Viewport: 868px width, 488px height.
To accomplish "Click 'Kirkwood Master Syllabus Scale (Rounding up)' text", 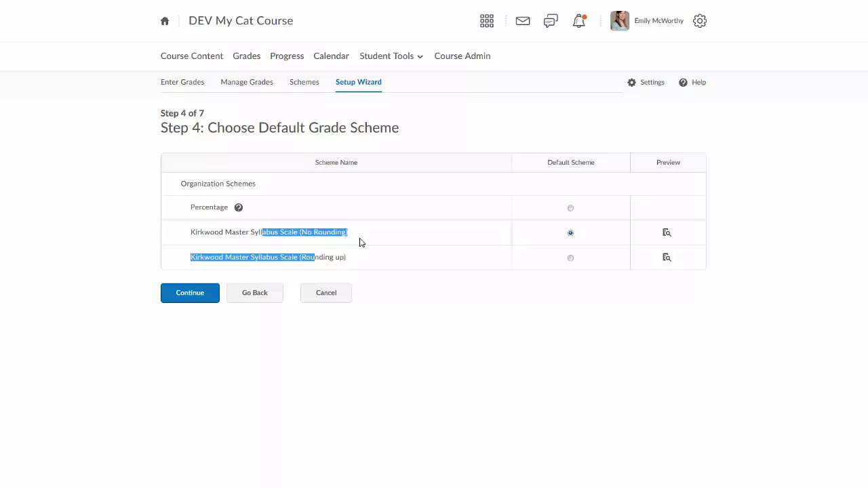I will pyautogui.click(x=268, y=257).
